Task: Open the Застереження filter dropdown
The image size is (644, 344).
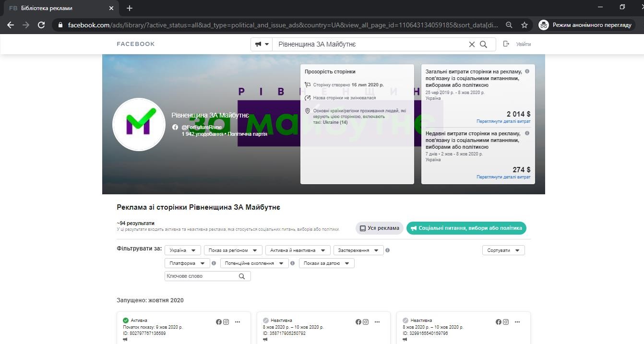Action: point(358,250)
